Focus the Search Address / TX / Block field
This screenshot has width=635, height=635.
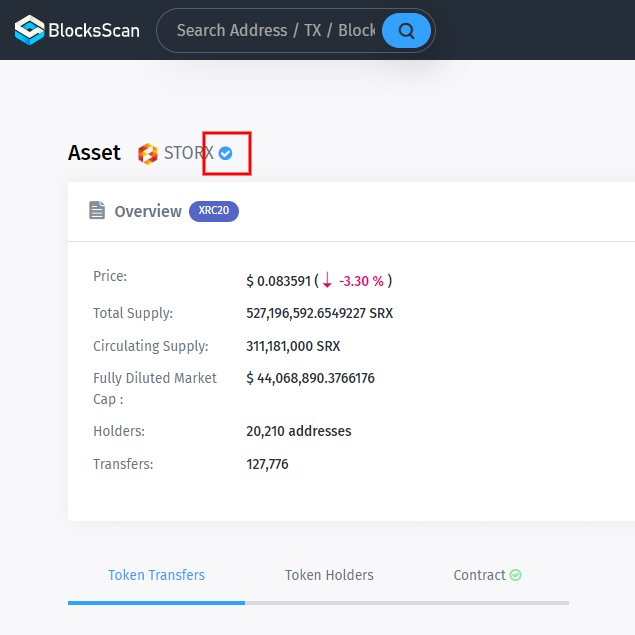(x=275, y=31)
